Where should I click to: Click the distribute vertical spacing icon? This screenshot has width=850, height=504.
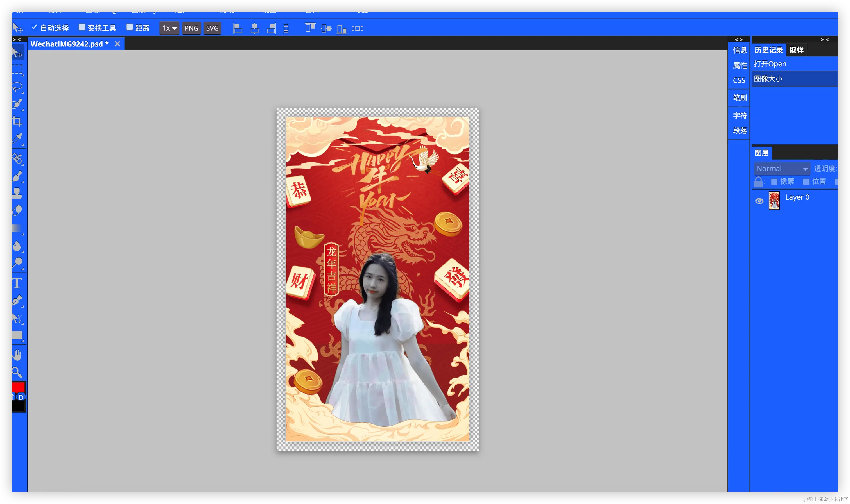coord(286,29)
